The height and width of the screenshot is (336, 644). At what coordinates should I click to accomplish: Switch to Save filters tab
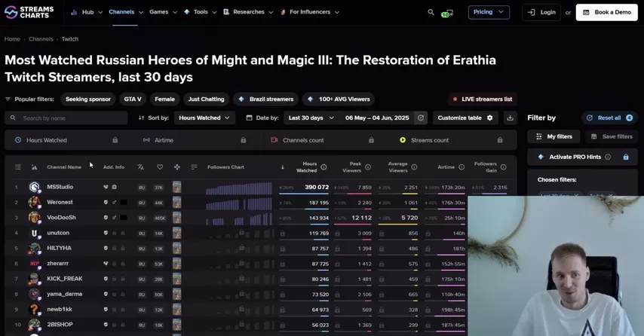(x=612, y=136)
